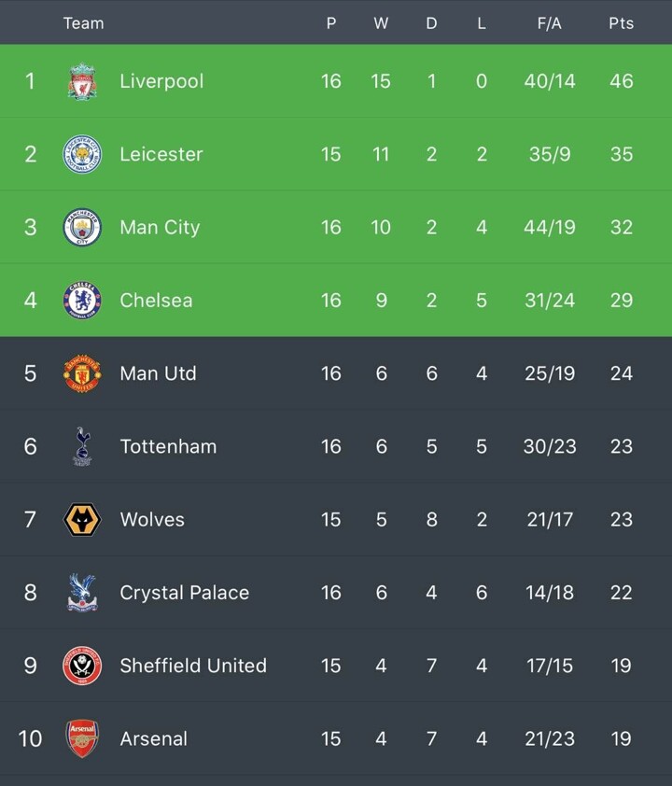Click Arsenal's 21/23 goals figure
Image resolution: width=672 pixels, height=786 pixels.
549,738
